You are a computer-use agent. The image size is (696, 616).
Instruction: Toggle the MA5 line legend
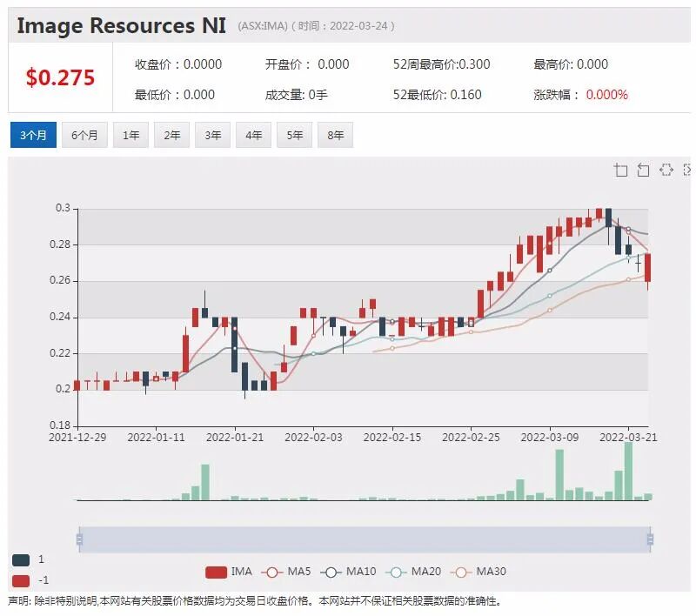(286, 572)
